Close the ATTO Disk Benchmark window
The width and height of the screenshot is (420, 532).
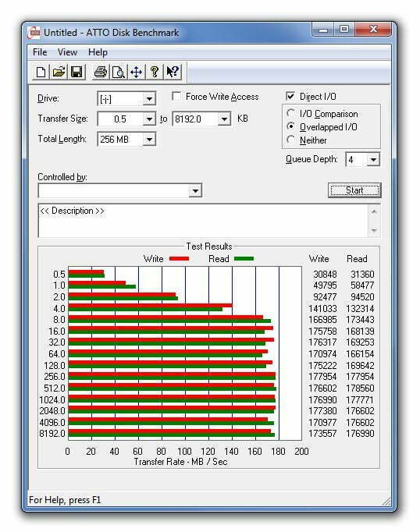pos(373,30)
